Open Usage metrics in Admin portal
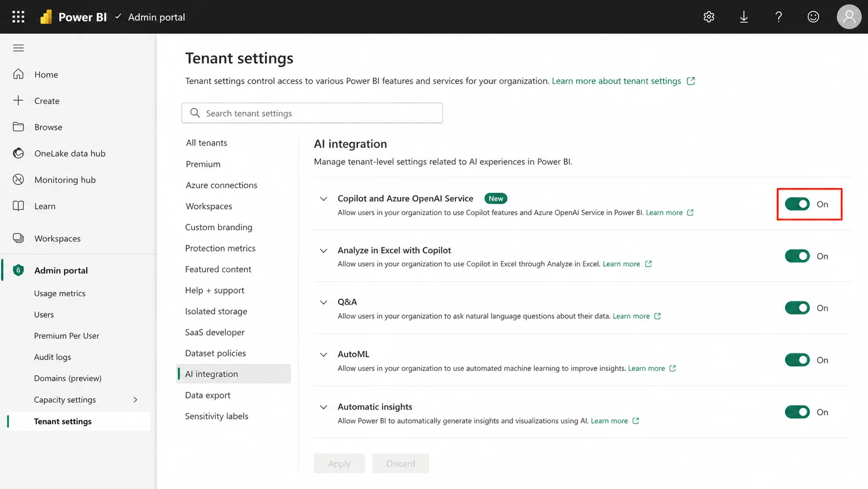Screen dimensions: 868x489 pyautogui.click(x=60, y=294)
